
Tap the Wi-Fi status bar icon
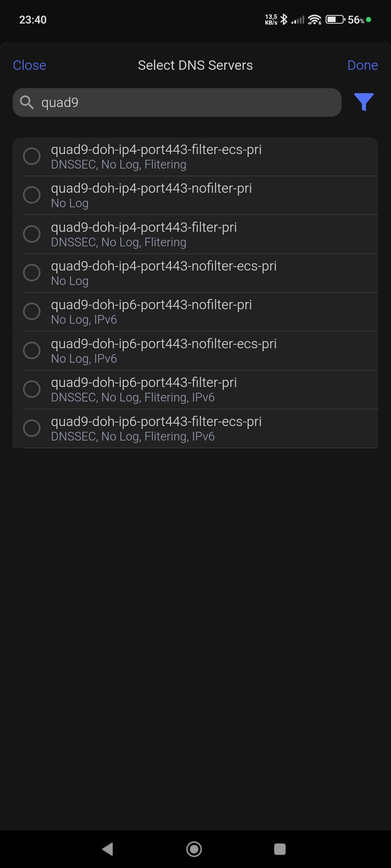point(315,20)
